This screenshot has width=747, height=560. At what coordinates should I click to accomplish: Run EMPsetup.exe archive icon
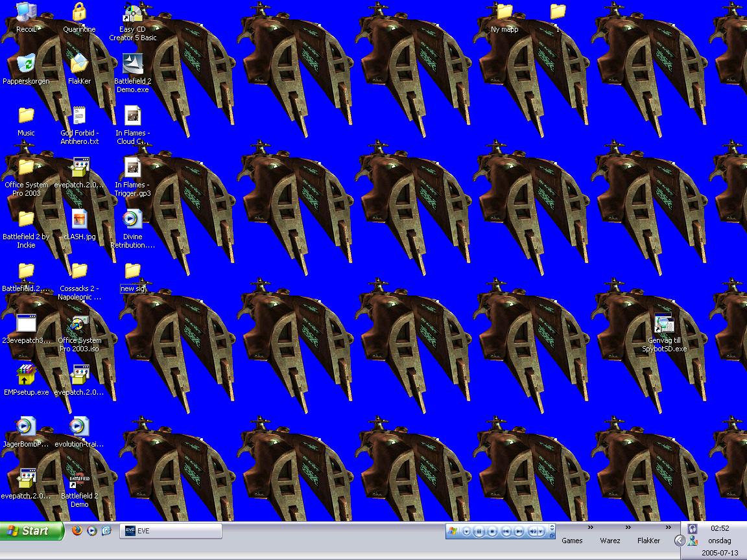pyautogui.click(x=26, y=375)
